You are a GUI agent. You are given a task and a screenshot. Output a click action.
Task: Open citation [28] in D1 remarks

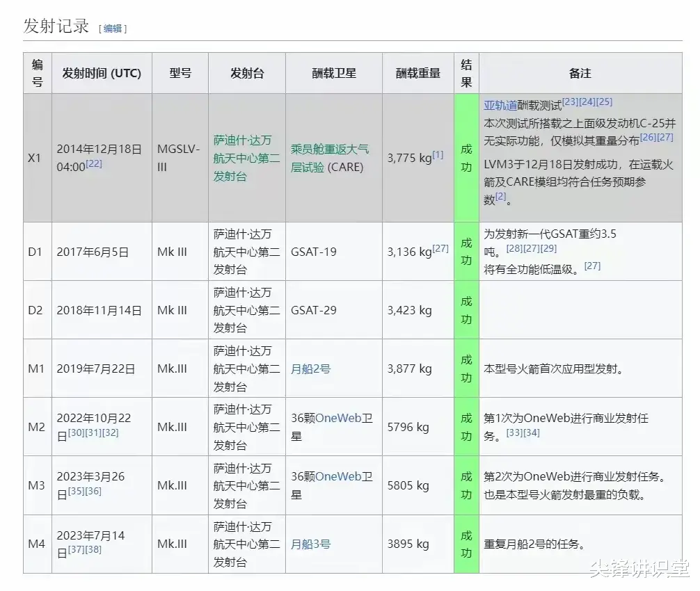coord(514,248)
